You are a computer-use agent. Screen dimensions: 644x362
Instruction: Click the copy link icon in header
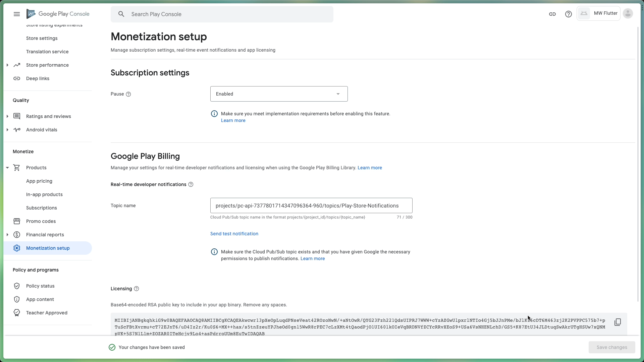(552, 14)
